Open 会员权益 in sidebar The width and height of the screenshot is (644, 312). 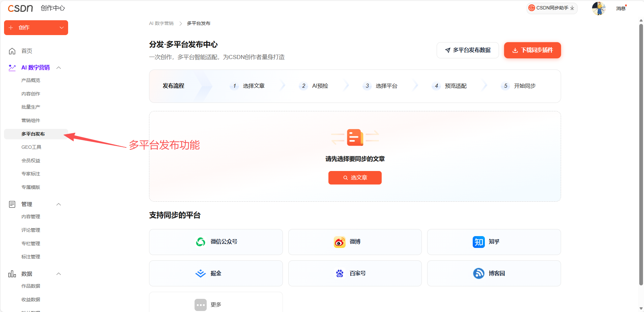(31, 161)
